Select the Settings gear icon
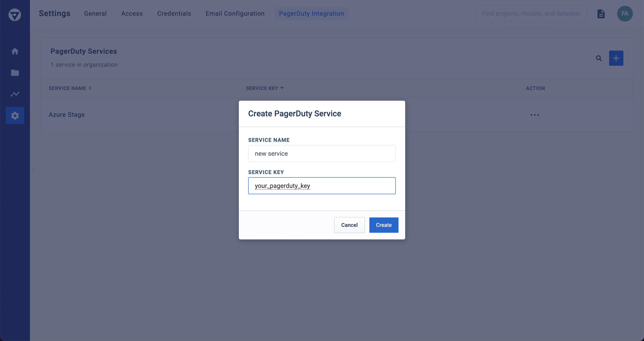This screenshot has width=644, height=341. coord(15,116)
